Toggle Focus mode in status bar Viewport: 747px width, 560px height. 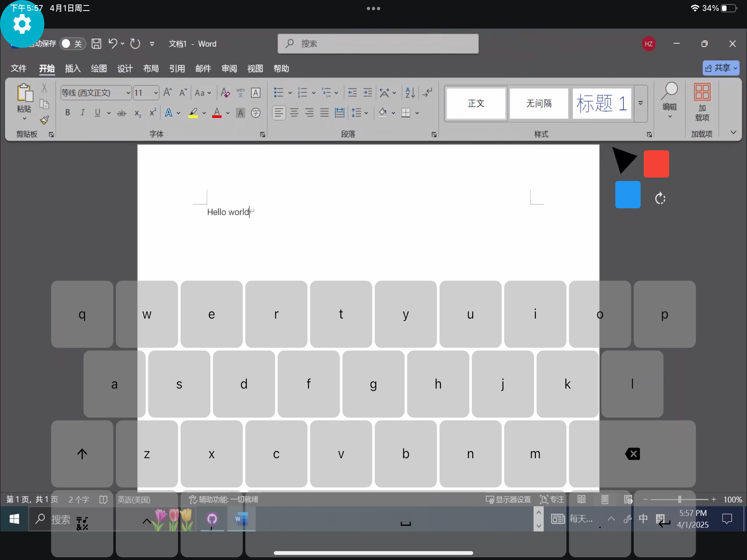pyautogui.click(x=552, y=499)
